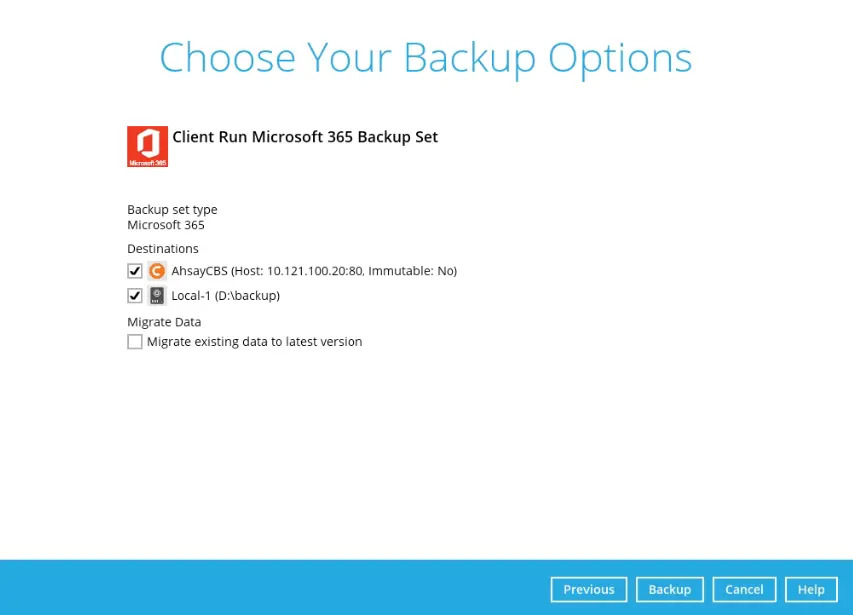Click the Migrate Data section heading
This screenshot has width=853, height=615.
163,321
